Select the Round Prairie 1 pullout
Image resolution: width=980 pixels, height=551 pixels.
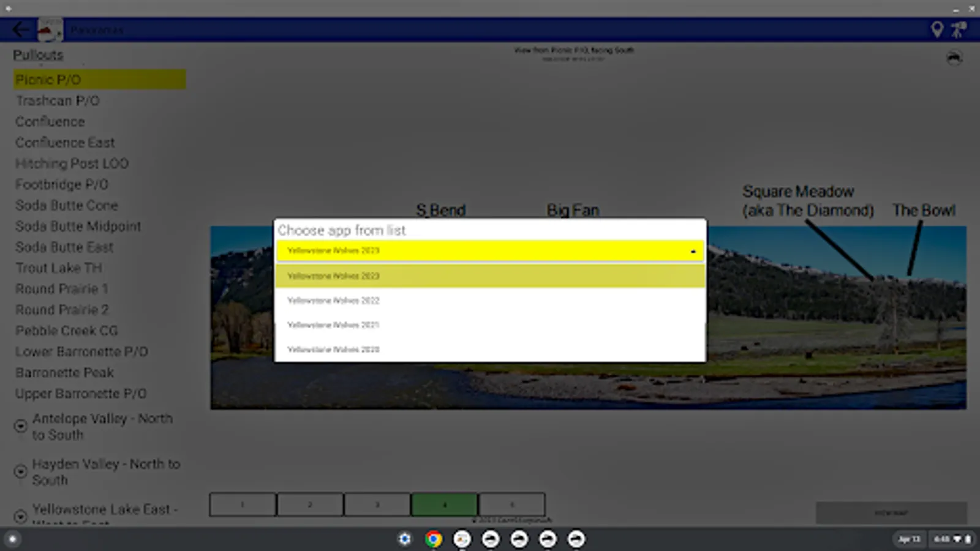pyautogui.click(x=62, y=289)
